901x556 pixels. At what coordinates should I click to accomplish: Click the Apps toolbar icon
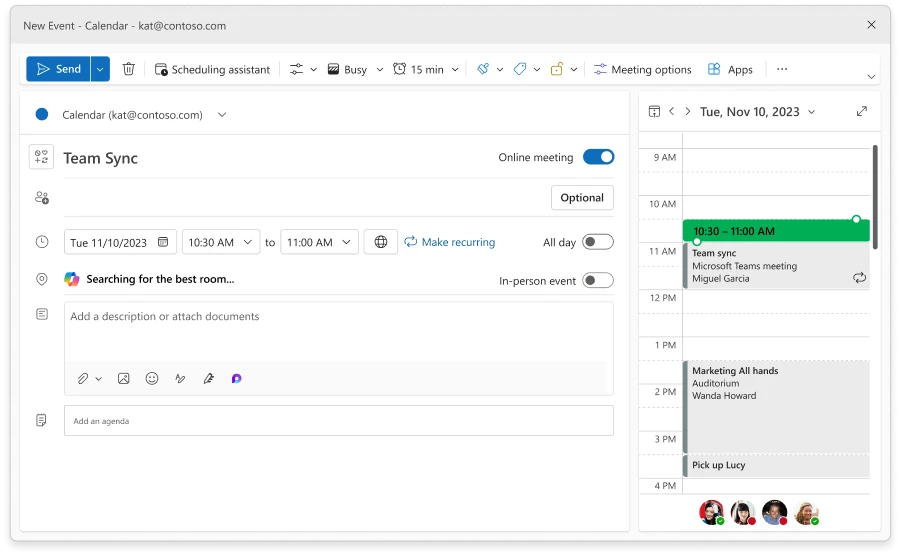[x=730, y=70]
